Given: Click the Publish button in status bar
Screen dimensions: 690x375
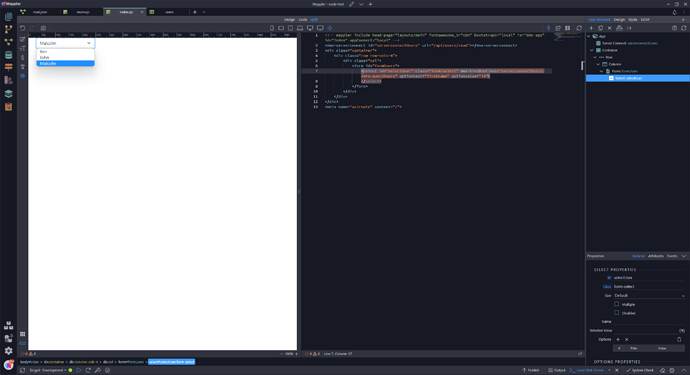Looking at the screenshot, I should [531, 371].
